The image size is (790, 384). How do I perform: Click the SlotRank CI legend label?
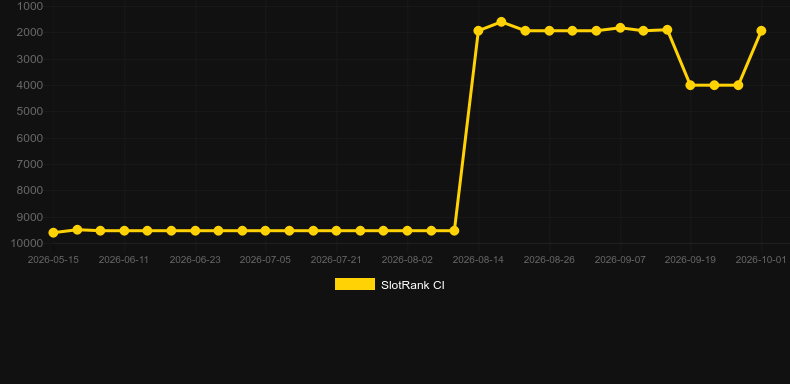[x=413, y=285]
